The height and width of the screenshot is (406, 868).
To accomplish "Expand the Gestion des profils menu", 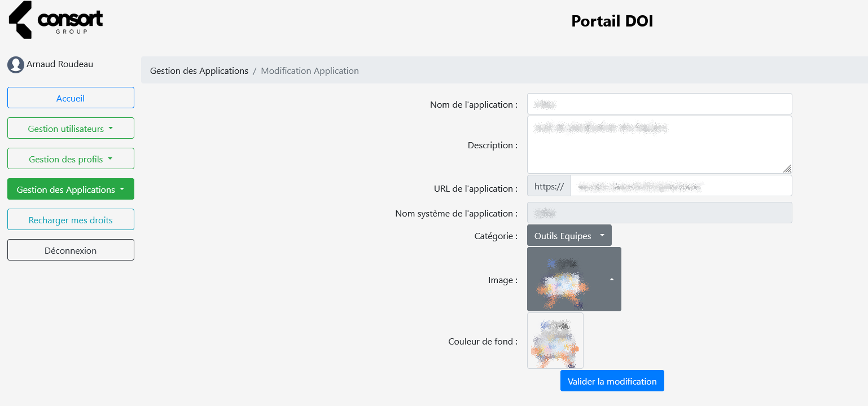I will [71, 158].
